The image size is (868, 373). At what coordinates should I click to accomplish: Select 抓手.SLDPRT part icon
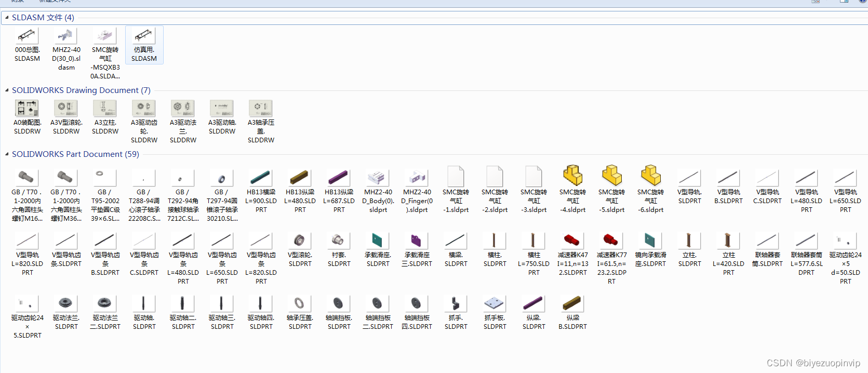[456, 303]
